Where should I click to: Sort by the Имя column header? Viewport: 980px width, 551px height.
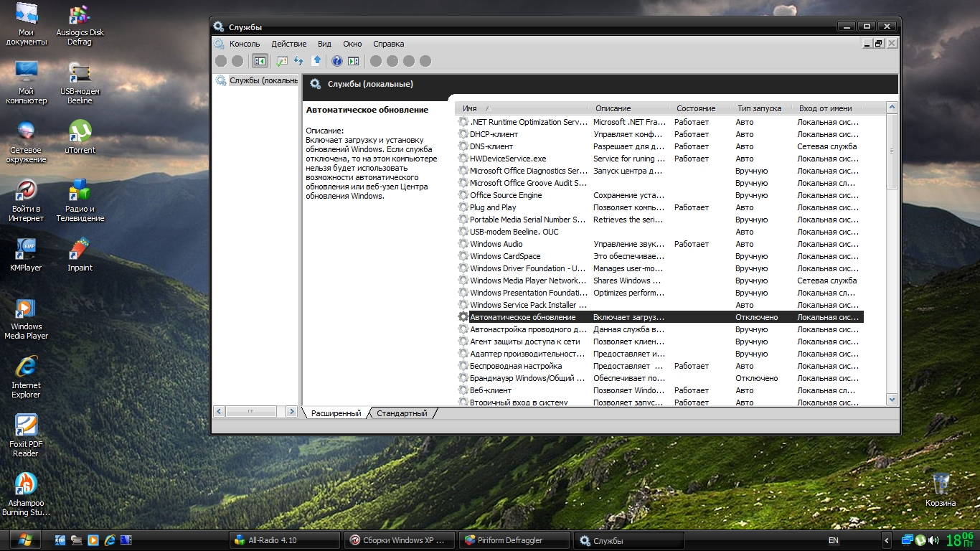523,108
